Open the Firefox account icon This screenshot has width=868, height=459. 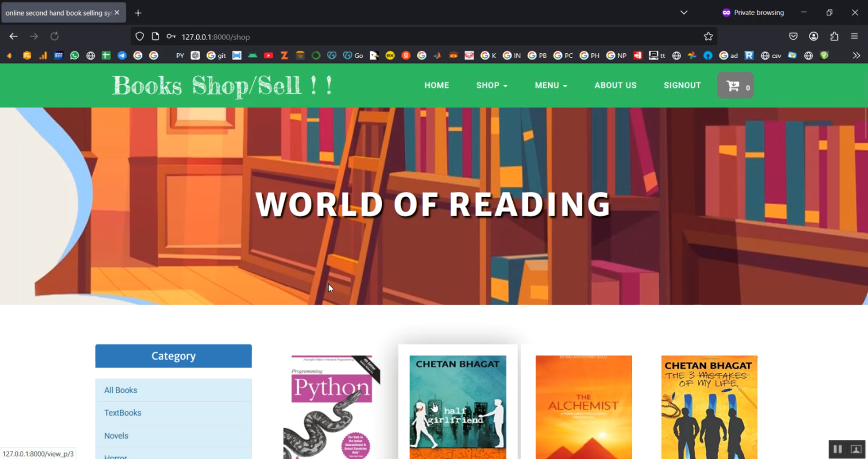pyautogui.click(x=814, y=36)
